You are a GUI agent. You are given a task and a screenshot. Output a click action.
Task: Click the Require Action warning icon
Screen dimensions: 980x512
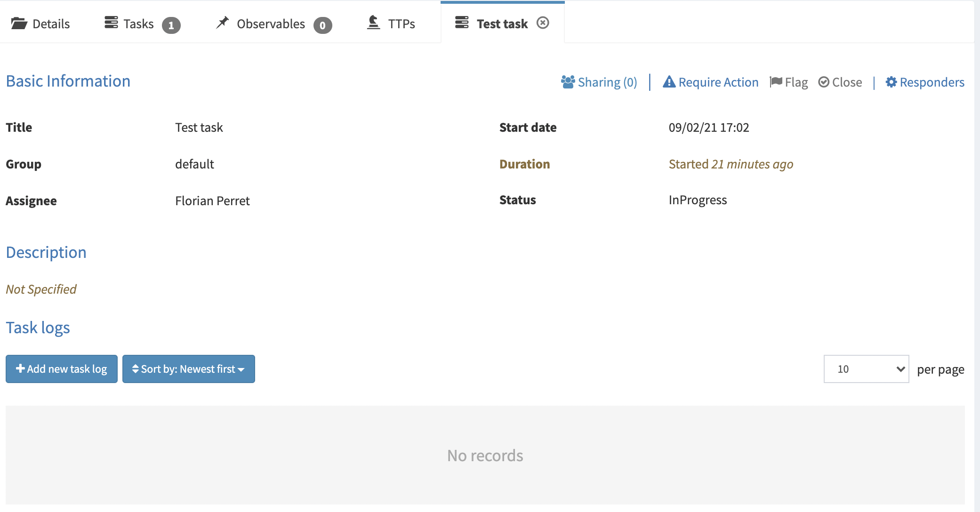coord(669,82)
